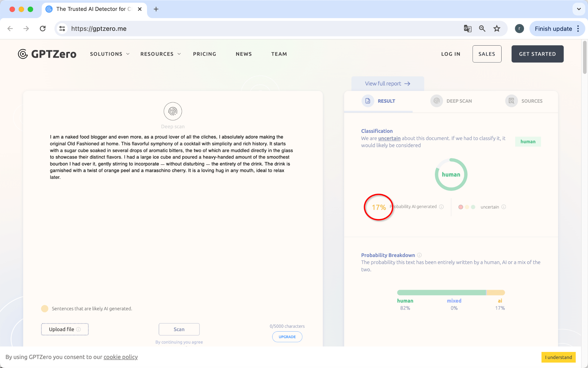The image size is (588, 368).
Task: Click the Sources tab search icon
Action: click(x=511, y=101)
